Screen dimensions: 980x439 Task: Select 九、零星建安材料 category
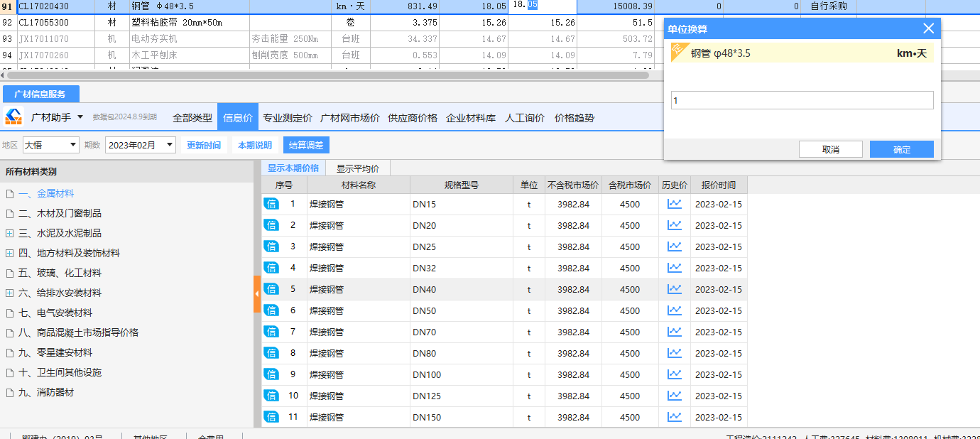(x=55, y=352)
